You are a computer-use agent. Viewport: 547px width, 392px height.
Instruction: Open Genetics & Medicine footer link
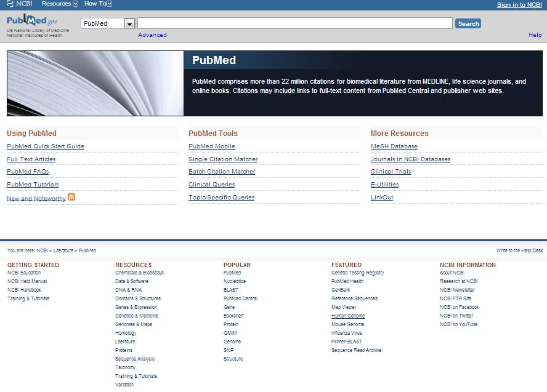[x=137, y=316]
